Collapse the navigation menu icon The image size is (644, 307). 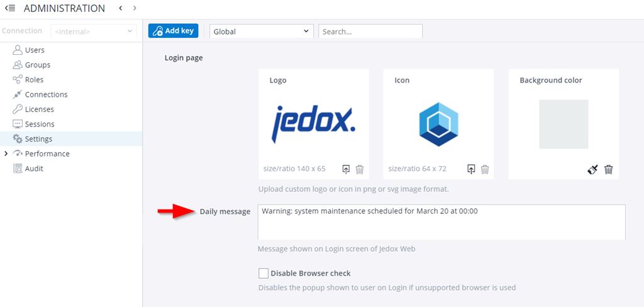10,8
